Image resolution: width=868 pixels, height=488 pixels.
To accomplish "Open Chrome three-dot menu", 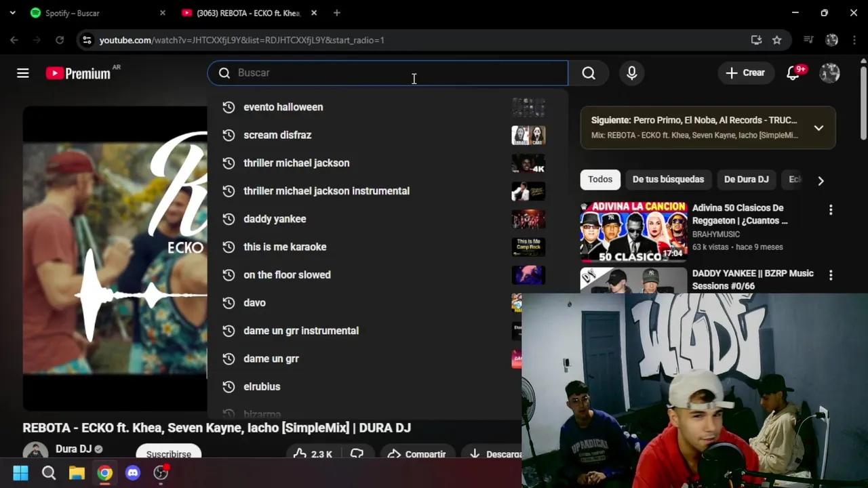I will [x=854, y=40].
